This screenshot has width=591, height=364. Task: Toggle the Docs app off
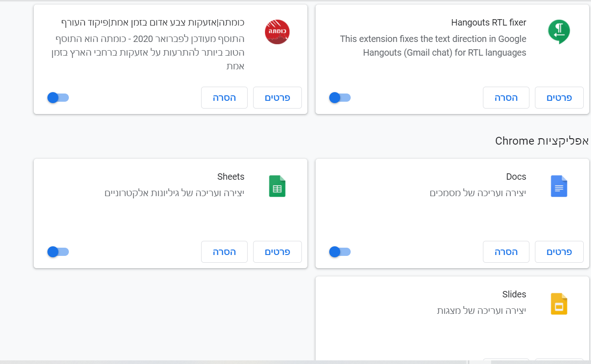(x=339, y=252)
